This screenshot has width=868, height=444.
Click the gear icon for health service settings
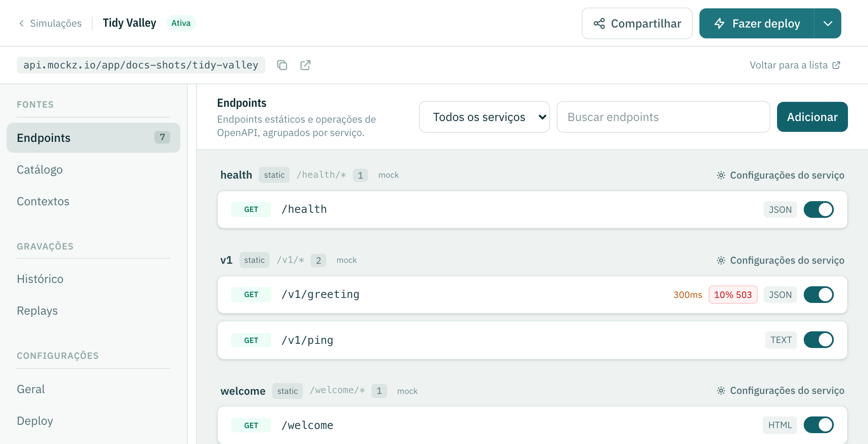(x=721, y=175)
